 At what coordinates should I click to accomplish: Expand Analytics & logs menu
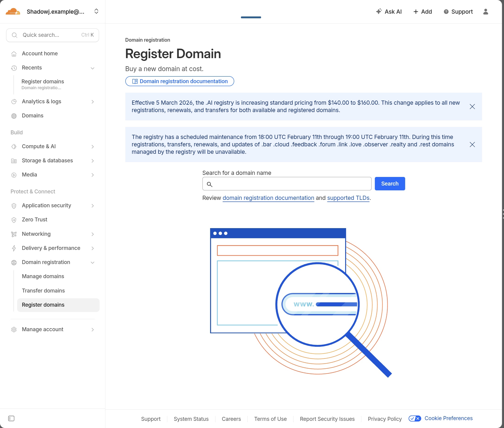(92, 102)
